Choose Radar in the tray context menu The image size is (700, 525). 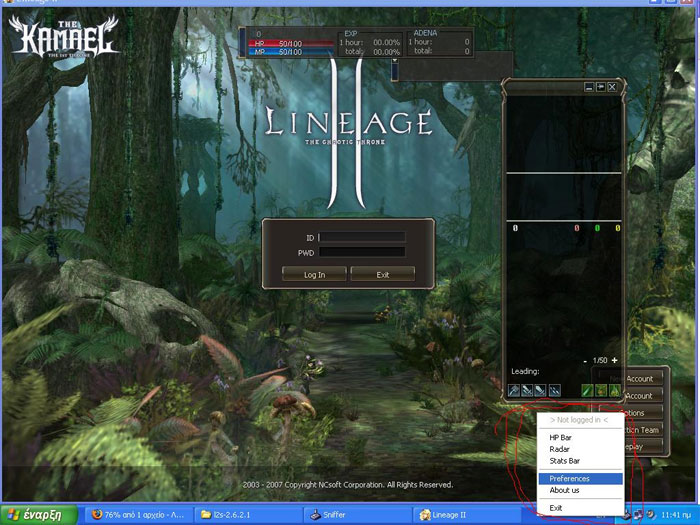(580, 449)
